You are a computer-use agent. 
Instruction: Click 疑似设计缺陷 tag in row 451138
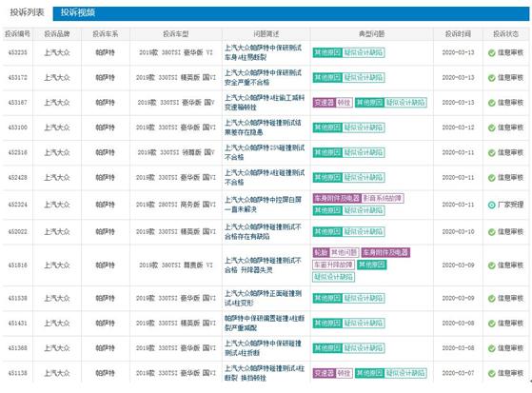pos(405,373)
